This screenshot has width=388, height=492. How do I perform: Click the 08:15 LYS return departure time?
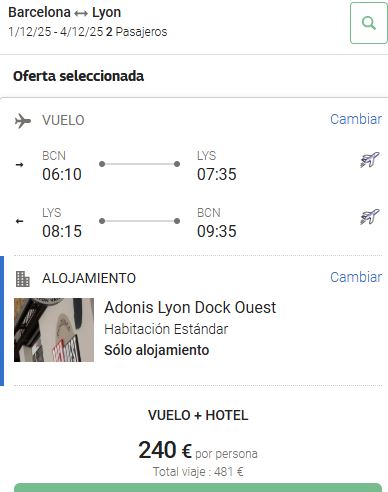tap(62, 231)
